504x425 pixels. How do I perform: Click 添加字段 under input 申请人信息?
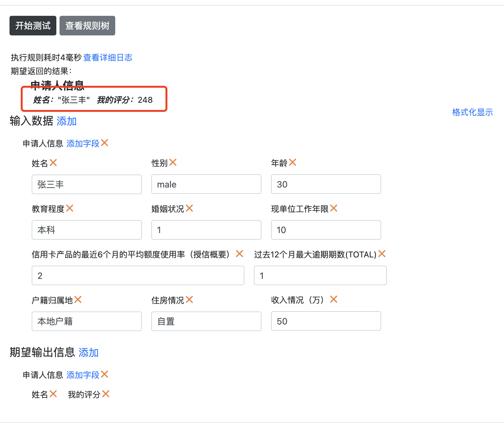coord(83,144)
